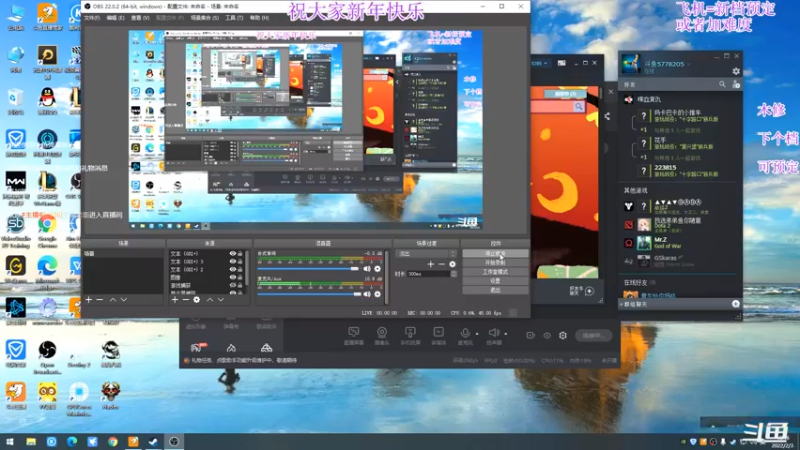Click the microphone icon in streaming toolbar
800x450 pixels.
[465, 335]
